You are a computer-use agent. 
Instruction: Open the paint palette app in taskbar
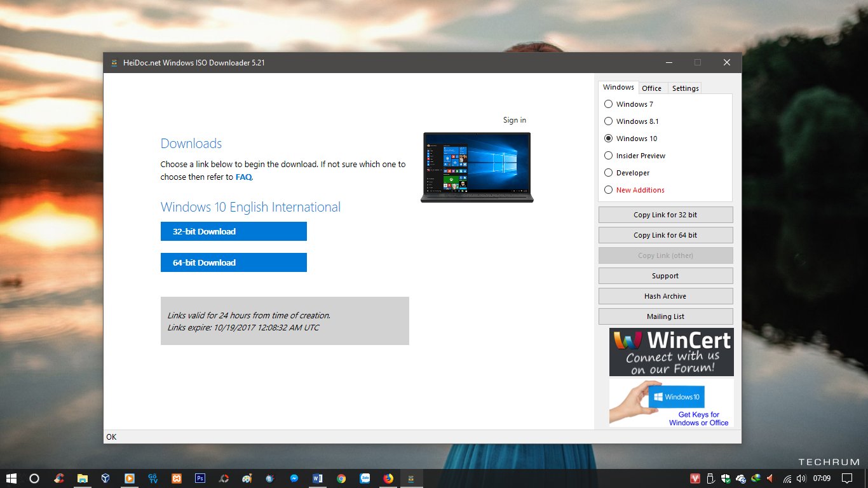(x=247, y=478)
